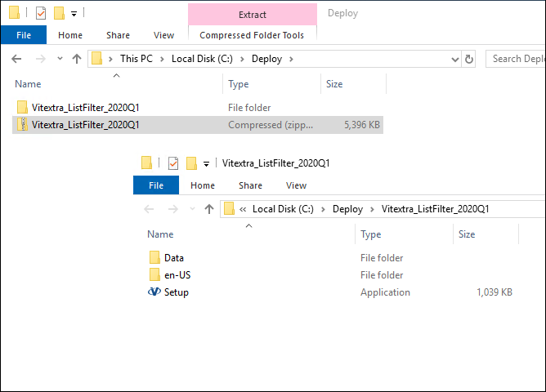Click address bar folder icon in Deploy window

[x=96, y=59]
